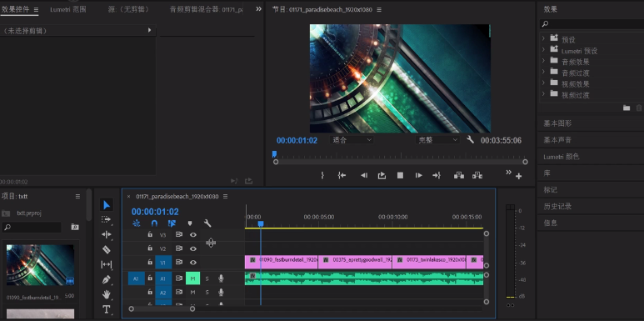
Task: Select the 00375_aprettygoodwall clip on V1
Action: [x=355, y=262]
